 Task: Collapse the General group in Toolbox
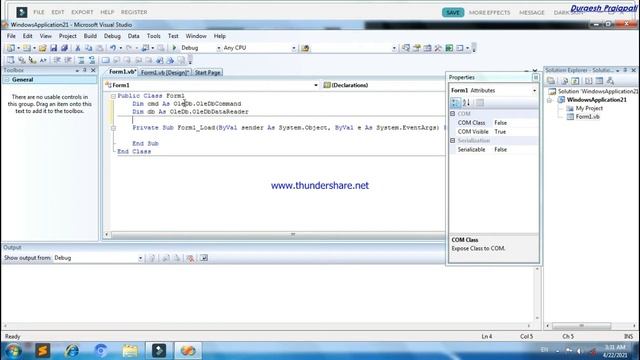pyautogui.click(x=7, y=80)
